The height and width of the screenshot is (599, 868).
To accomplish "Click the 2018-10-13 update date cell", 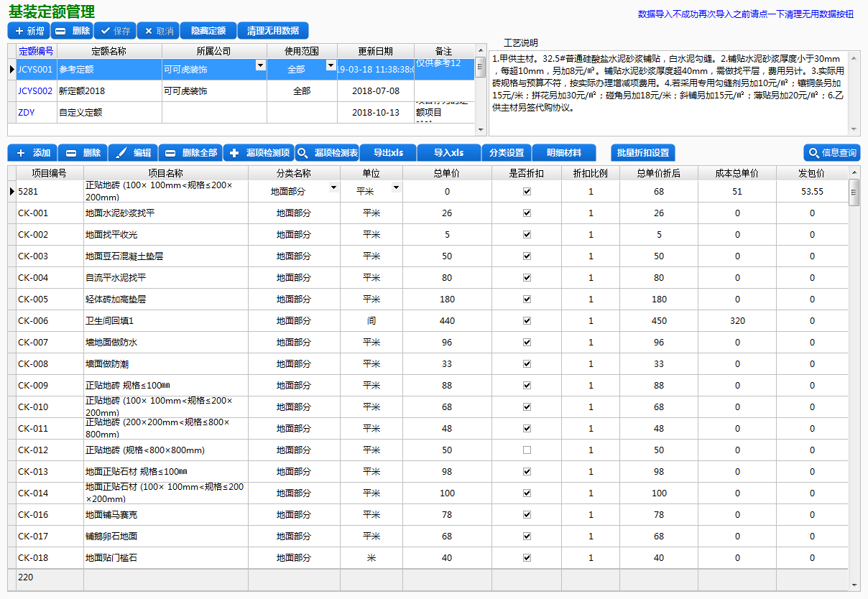I will click(x=376, y=113).
